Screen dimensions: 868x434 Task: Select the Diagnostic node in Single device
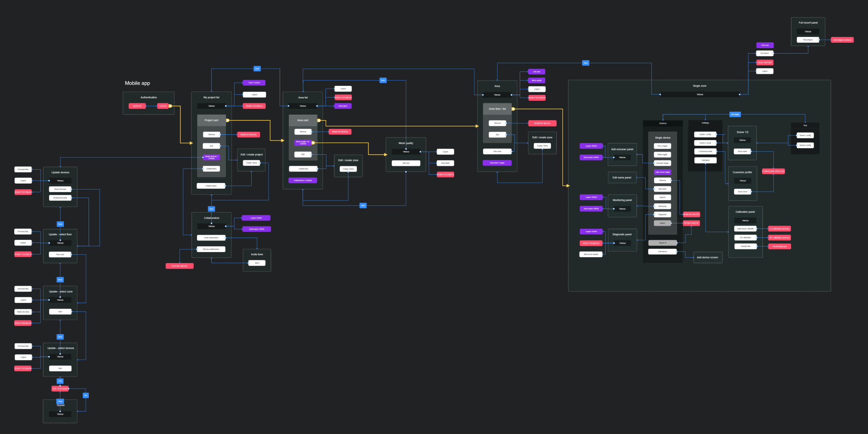tap(663, 214)
